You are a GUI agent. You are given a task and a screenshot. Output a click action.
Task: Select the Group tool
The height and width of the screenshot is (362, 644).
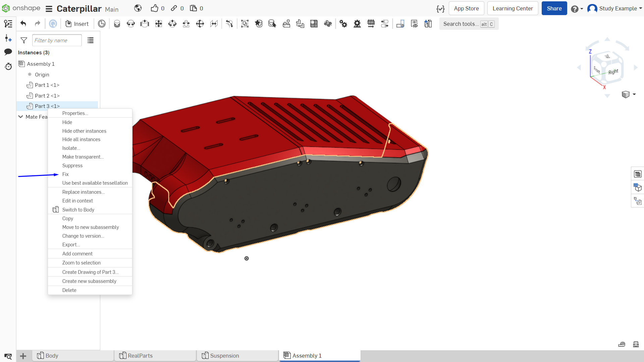245,24
